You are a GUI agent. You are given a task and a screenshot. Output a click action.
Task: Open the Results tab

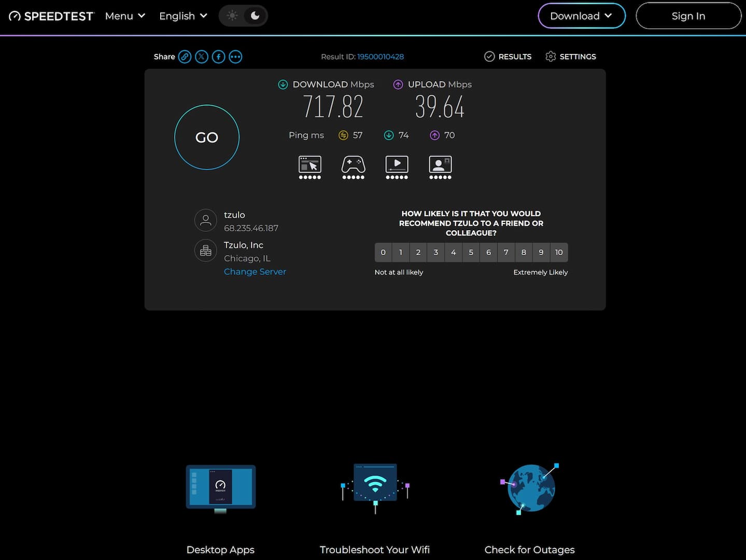[508, 57]
